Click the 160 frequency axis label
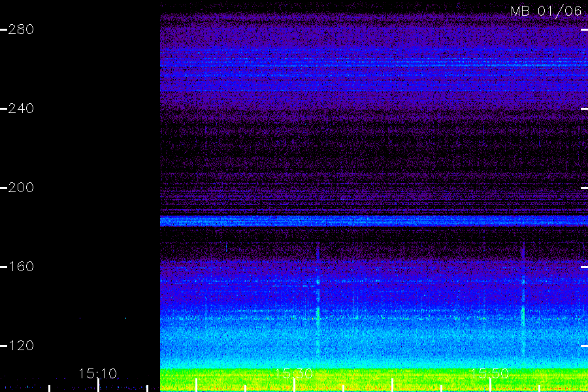 tap(21, 267)
